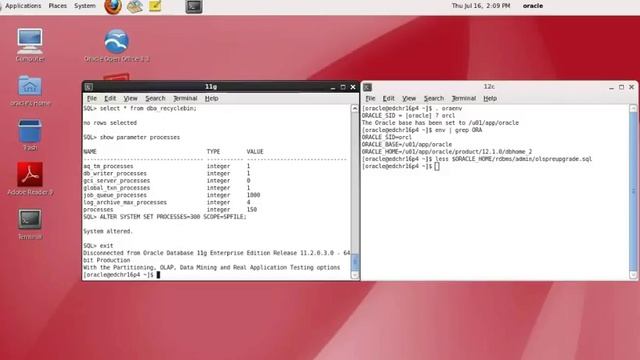Open the Applications menu
Image resolution: width=640 pixels, height=360 pixels.
pos(23,6)
